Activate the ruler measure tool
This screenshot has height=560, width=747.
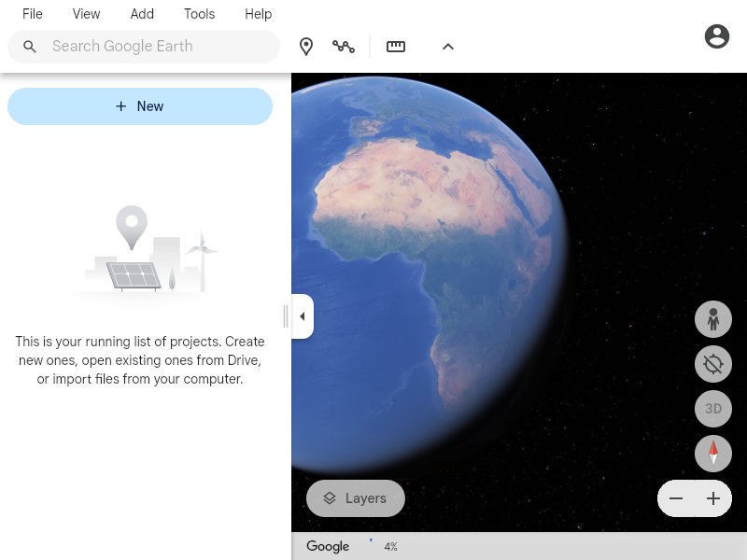395,47
